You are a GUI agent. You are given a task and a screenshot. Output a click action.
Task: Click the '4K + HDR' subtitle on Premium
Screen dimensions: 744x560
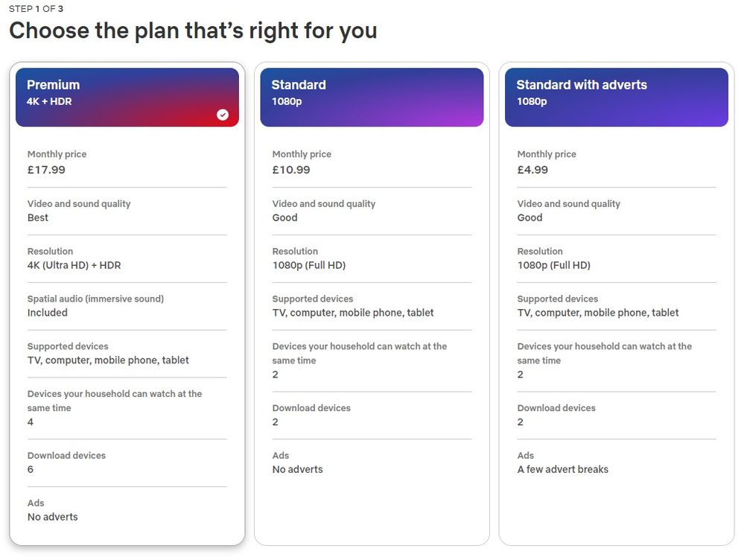[x=49, y=101]
